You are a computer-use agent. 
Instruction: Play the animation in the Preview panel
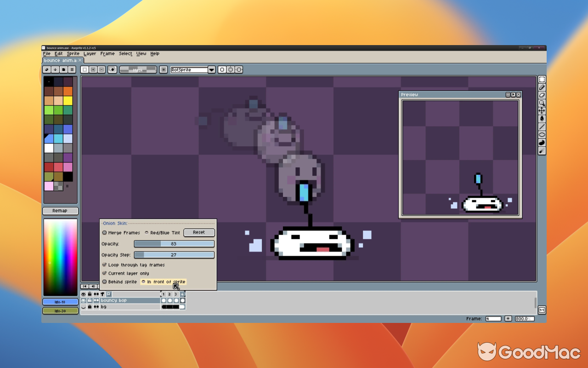pyautogui.click(x=514, y=94)
